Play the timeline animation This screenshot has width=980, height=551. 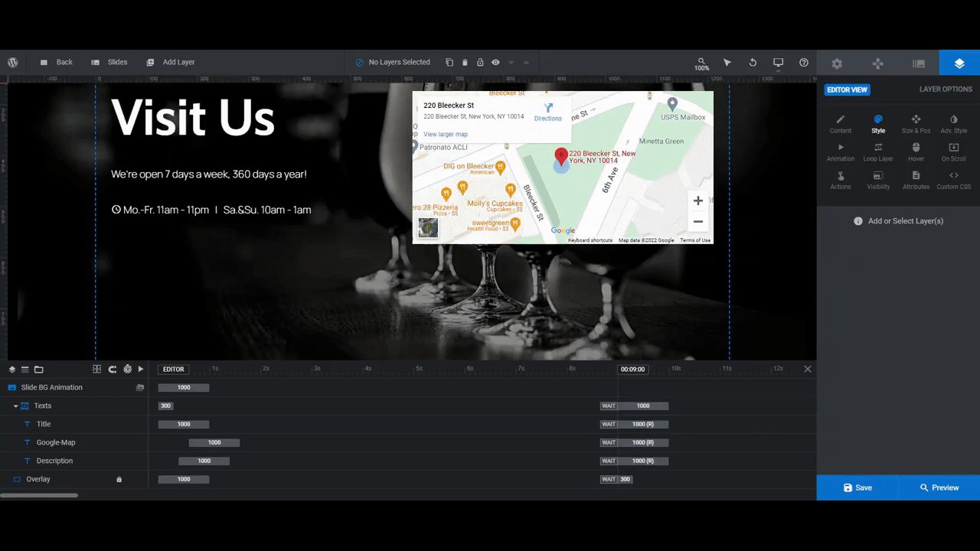pyautogui.click(x=141, y=369)
